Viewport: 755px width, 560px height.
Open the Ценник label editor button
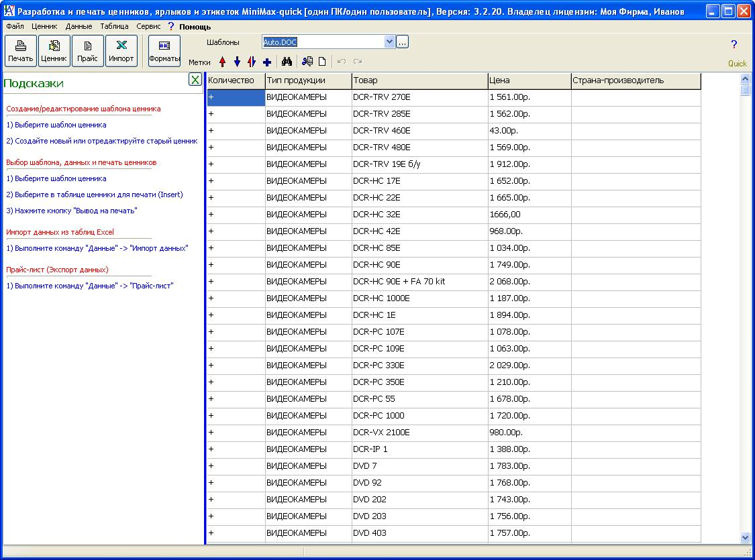tap(54, 51)
